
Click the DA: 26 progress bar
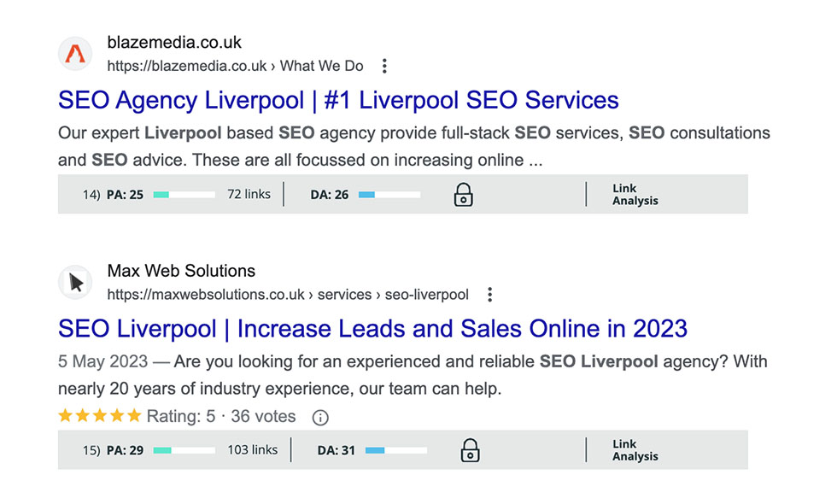pos(389,195)
